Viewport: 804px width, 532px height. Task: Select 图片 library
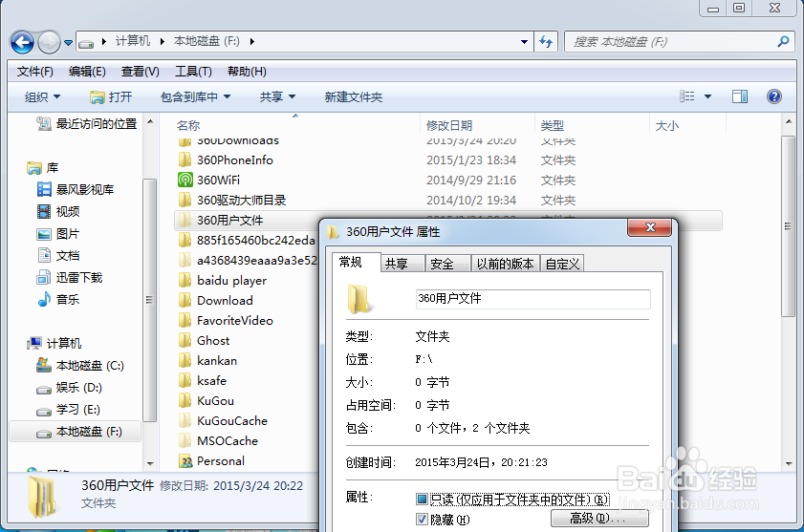coord(58,234)
